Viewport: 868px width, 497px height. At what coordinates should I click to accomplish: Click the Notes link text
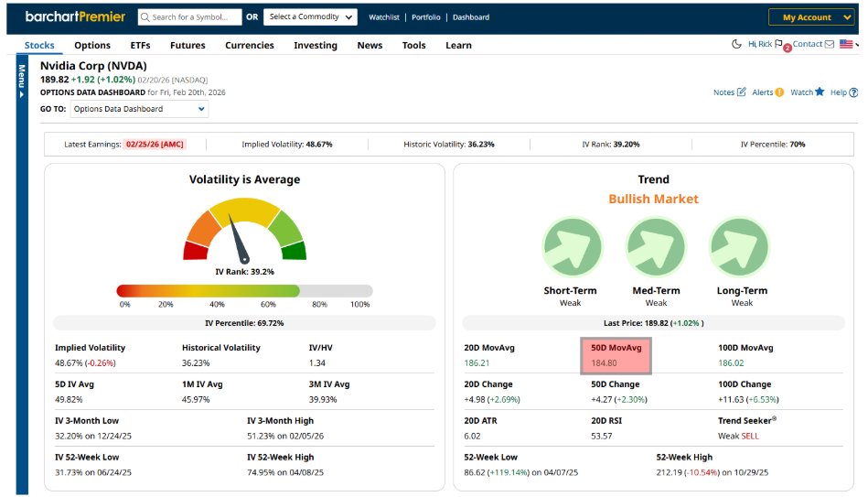coord(724,92)
